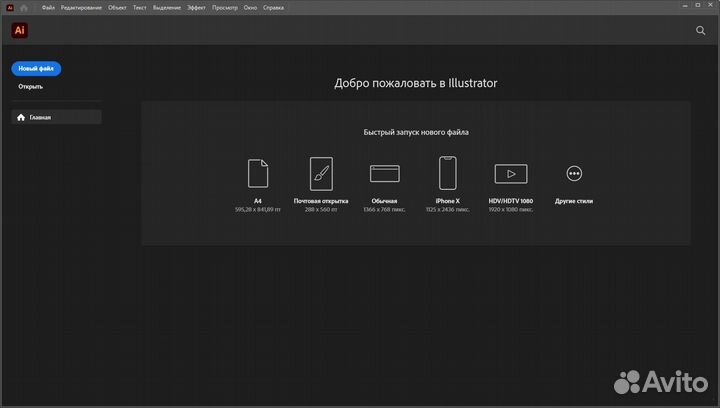Click the Другие стили label

pos(574,201)
